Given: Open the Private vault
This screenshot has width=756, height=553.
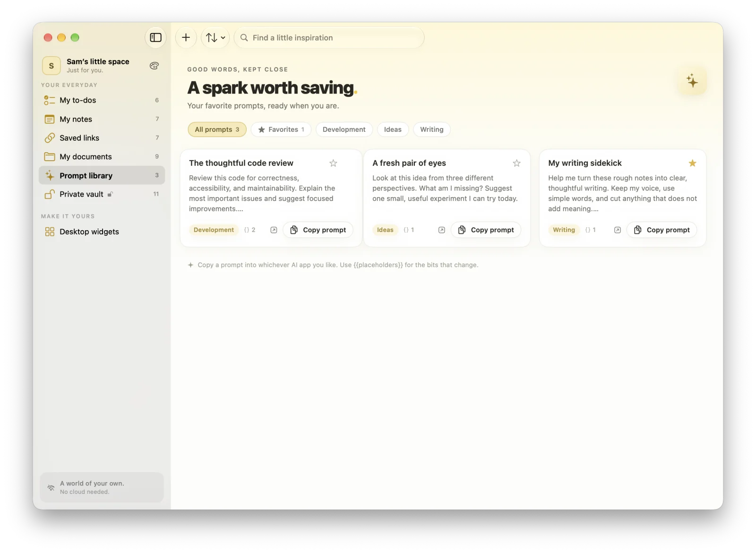Looking at the screenshot, I should (102, 194).
